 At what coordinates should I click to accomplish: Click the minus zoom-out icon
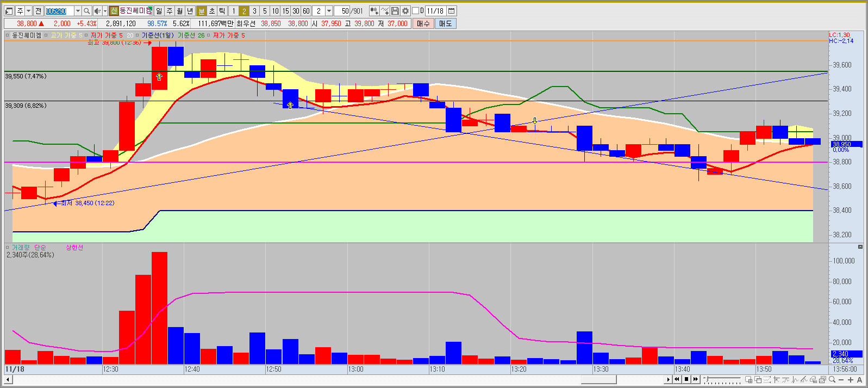pos(841,379)
